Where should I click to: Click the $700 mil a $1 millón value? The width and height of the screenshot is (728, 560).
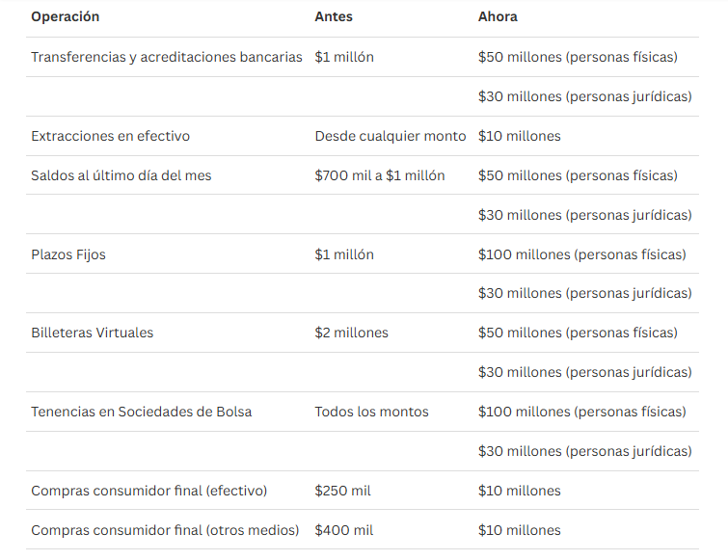[x=380, y=175]
